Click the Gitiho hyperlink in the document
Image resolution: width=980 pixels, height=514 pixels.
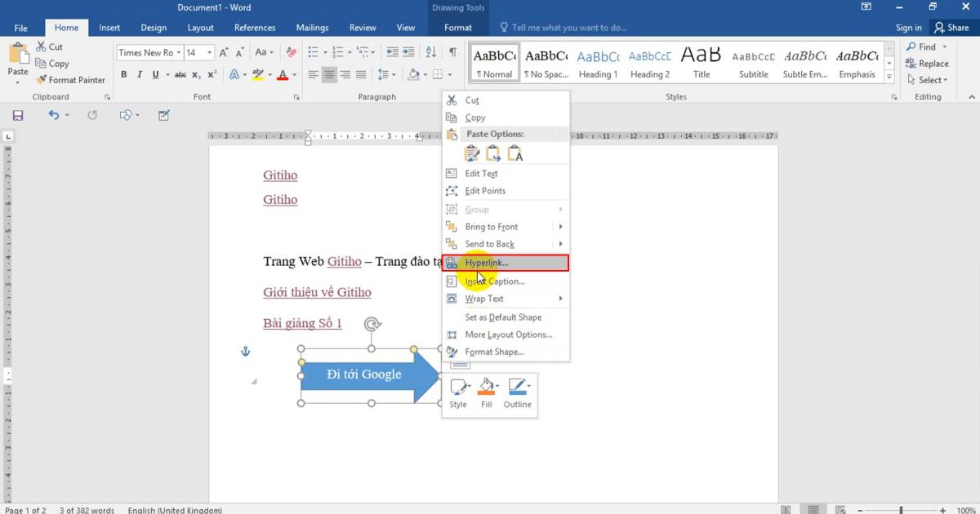click(x=280, y=175)
